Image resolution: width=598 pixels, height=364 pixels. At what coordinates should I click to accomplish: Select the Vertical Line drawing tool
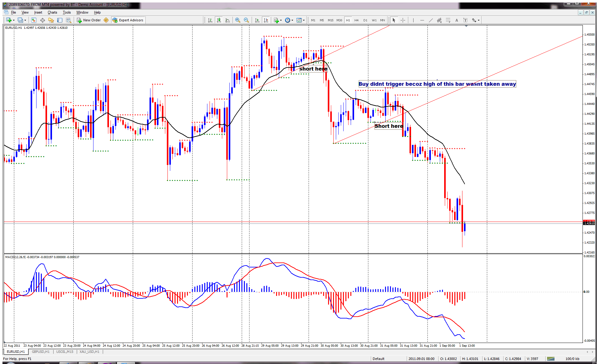point(413,20)
